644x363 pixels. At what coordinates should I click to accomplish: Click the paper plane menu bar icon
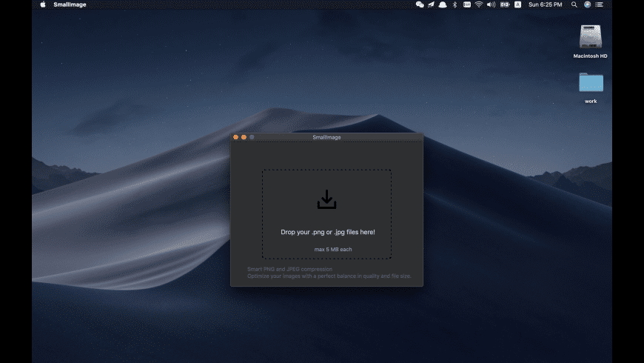(x=431, y=4)
